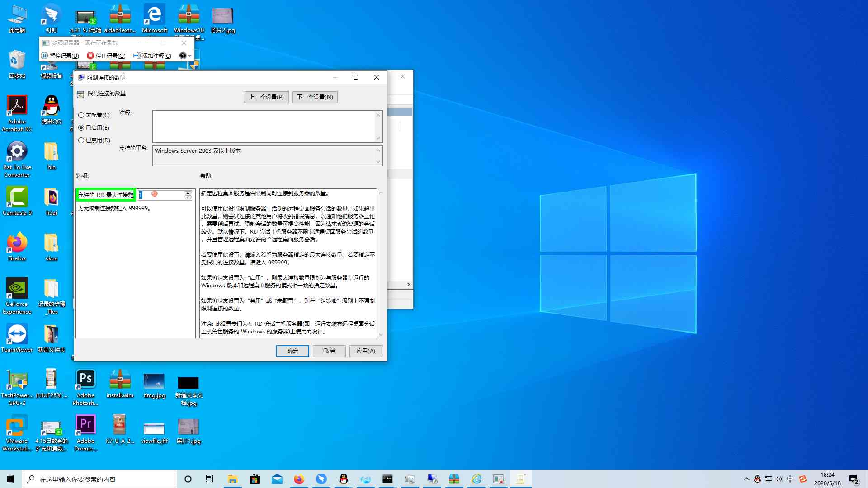Click the RD max connections number field
Screen dimensions: 868x488
click(x=161, y=195)
